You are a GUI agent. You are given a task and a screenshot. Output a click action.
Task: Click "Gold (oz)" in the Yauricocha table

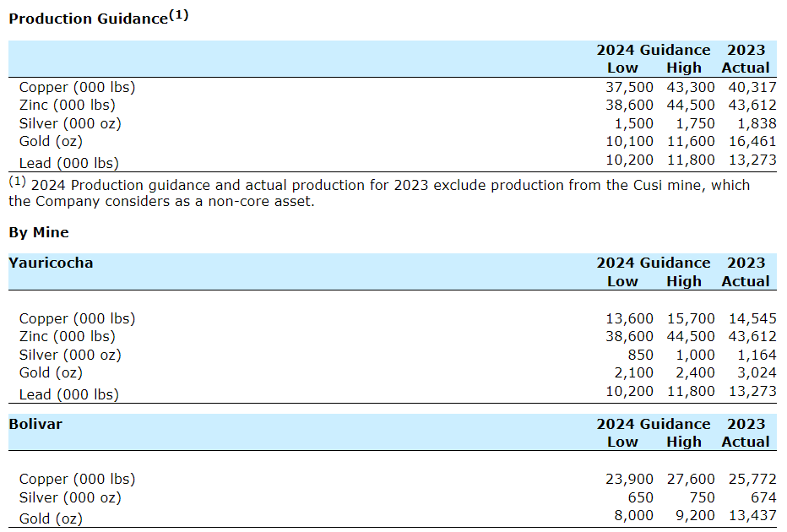pos(51,373)
